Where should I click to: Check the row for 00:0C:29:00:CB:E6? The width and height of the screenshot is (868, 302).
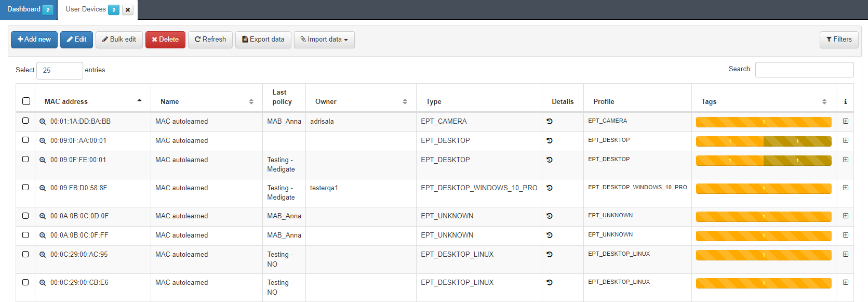(25, 282)
